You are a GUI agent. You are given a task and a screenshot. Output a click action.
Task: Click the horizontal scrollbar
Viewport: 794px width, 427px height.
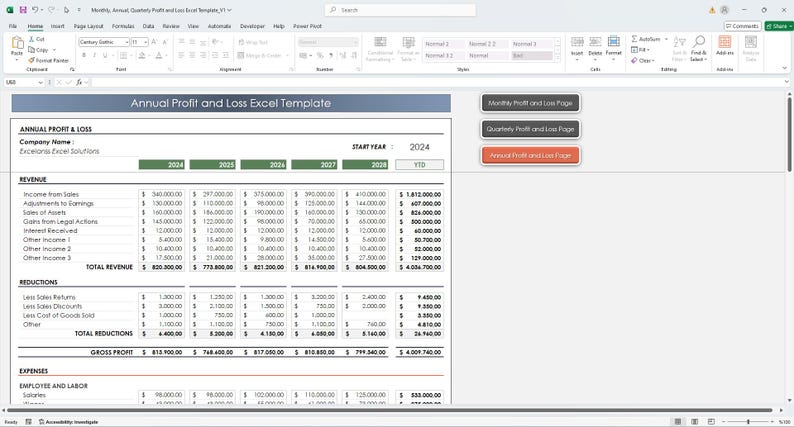(390, 410)
